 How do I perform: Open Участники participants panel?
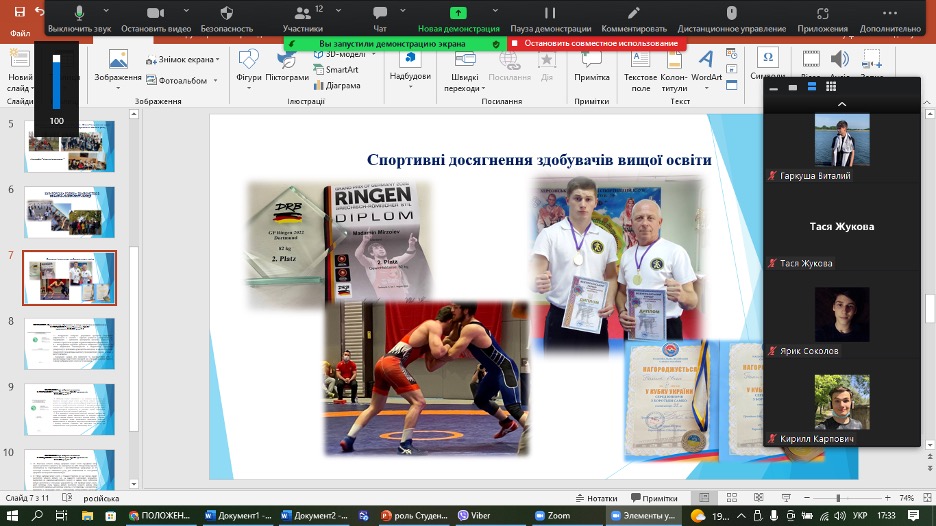point(303,19)
